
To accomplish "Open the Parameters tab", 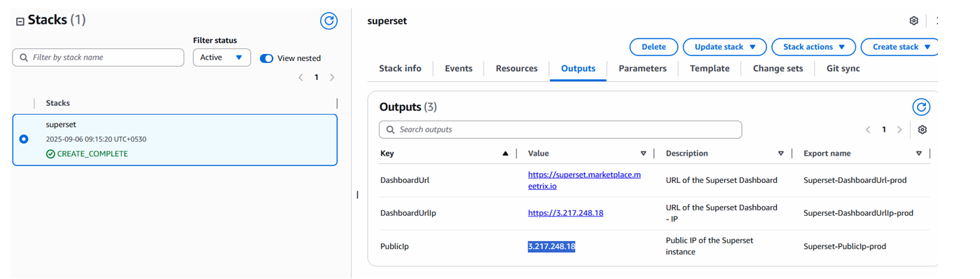I will coord(642,69).
